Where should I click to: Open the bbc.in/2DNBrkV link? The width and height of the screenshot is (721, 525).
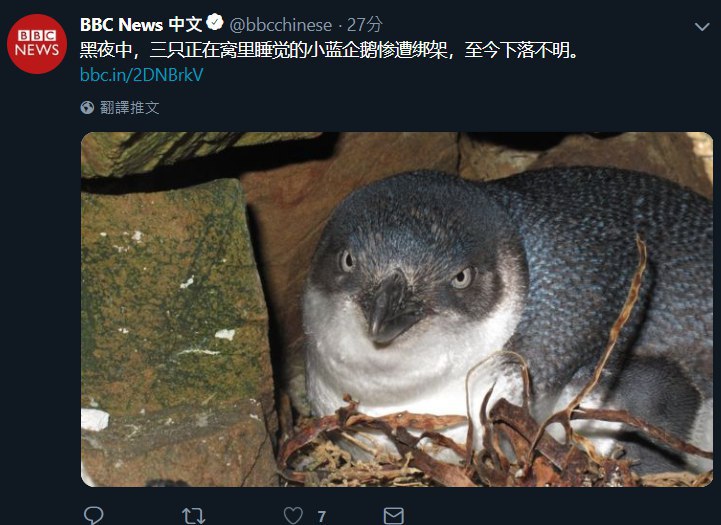point(142,74)
